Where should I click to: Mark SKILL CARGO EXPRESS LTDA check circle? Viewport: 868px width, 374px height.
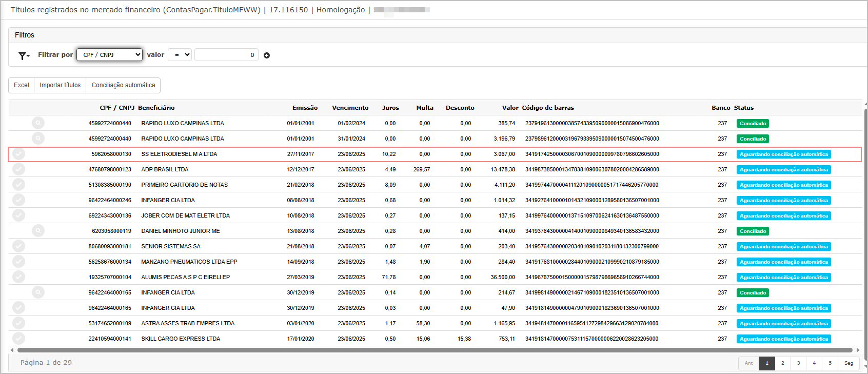[x=18, y=339]
